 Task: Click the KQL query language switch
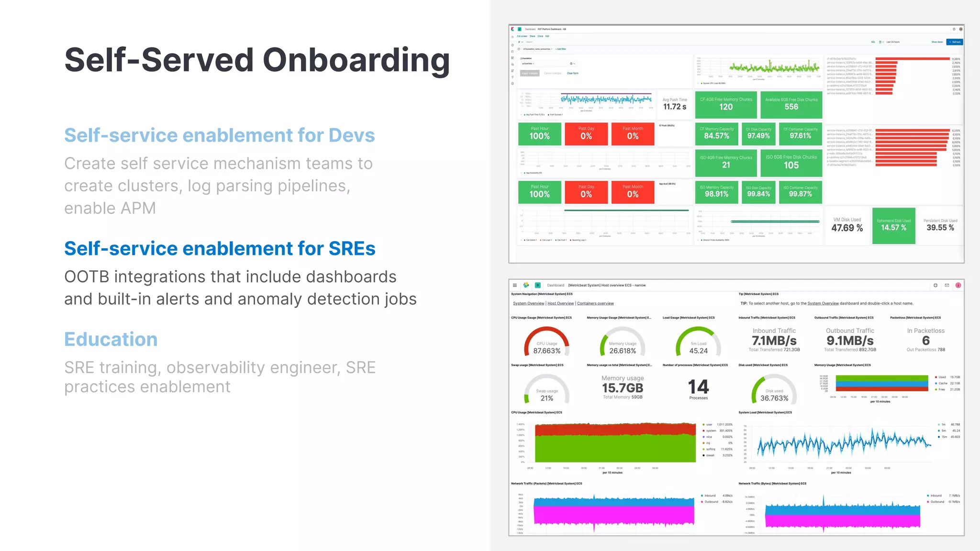(x=873, y=42)
